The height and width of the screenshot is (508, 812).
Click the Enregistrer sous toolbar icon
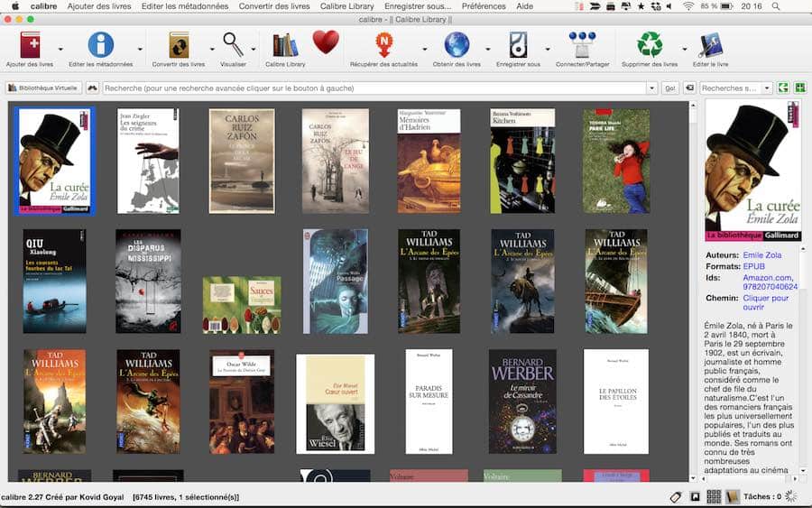[518, 45]
